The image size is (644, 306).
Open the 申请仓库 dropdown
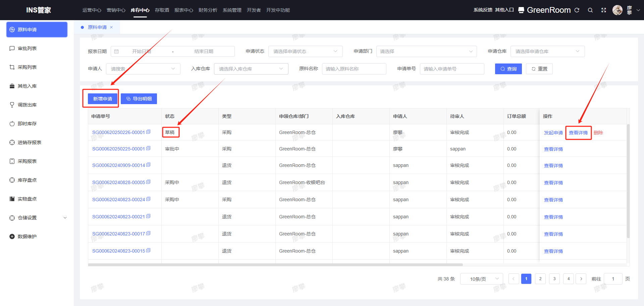pos(547,51)
